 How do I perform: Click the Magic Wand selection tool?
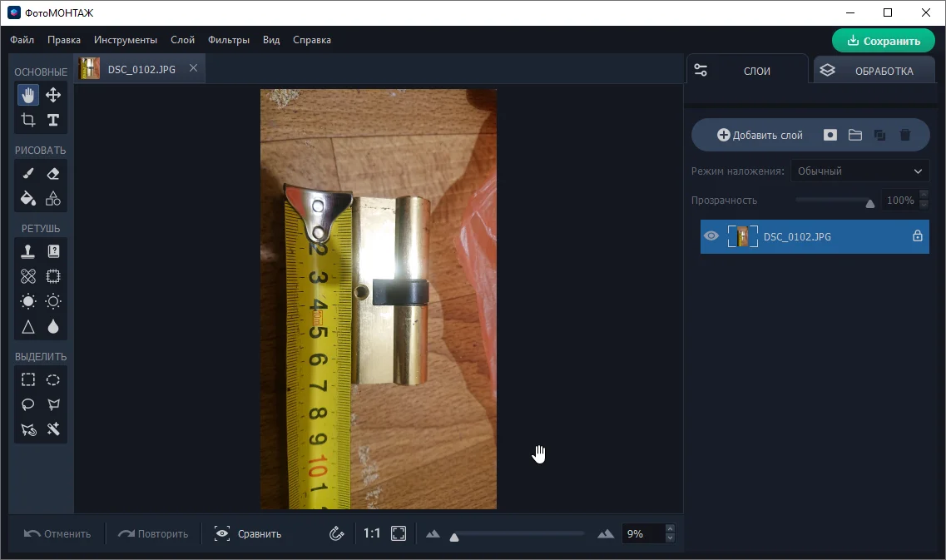53,429
